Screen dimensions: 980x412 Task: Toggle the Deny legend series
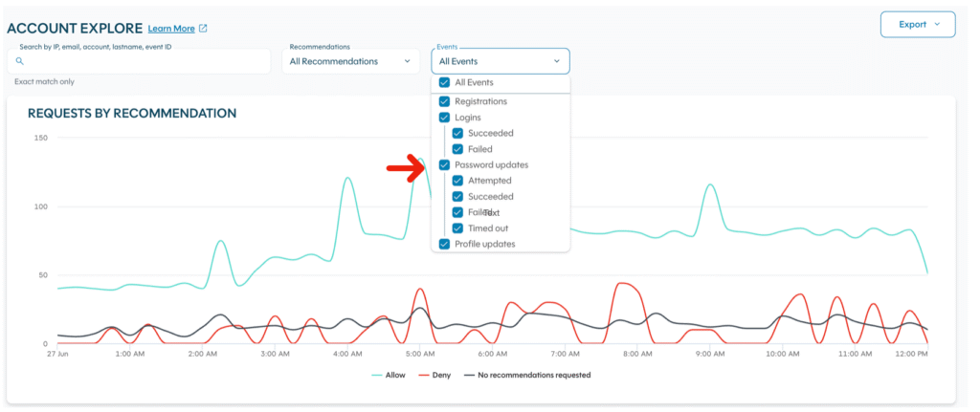(435, 375)
